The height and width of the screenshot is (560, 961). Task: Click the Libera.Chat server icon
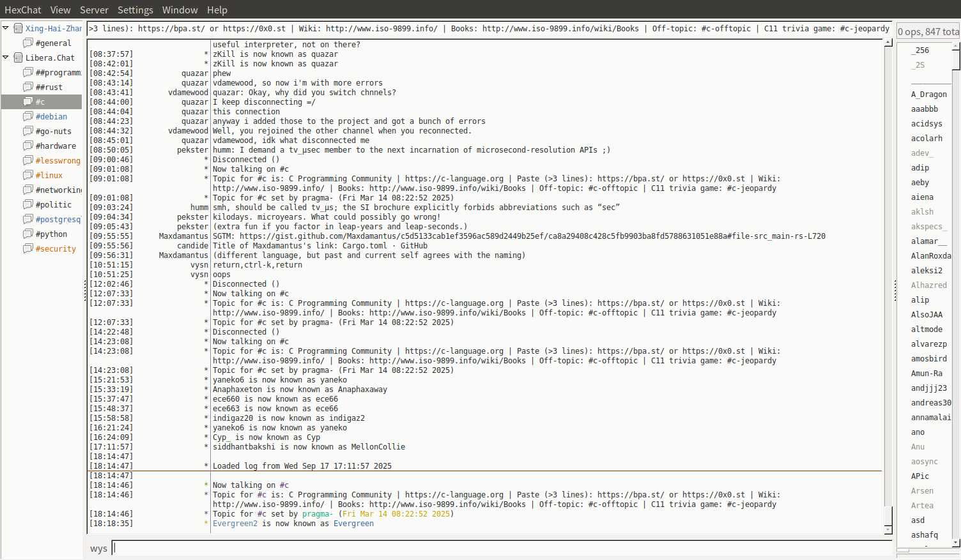coord(19,57)
